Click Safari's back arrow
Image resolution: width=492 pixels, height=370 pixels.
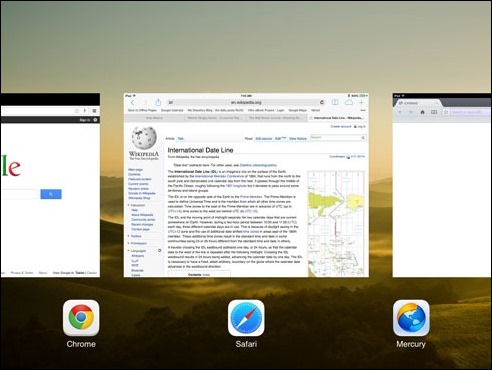133,102
